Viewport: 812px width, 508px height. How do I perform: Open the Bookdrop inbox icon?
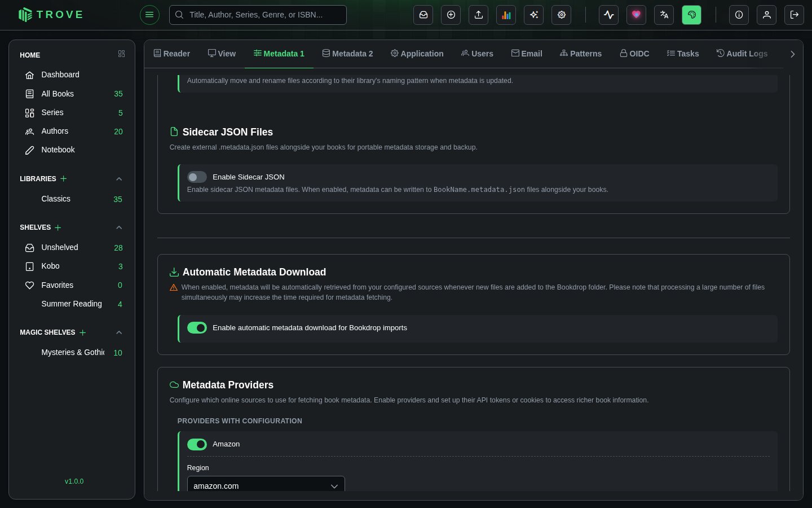[423, 15]
